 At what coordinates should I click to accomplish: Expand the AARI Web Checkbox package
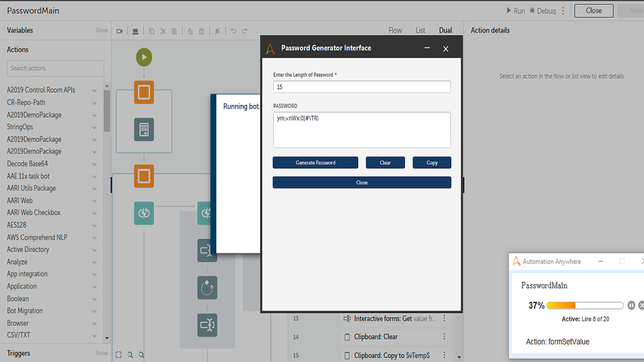pyautogui.click(x=94, y=213)
